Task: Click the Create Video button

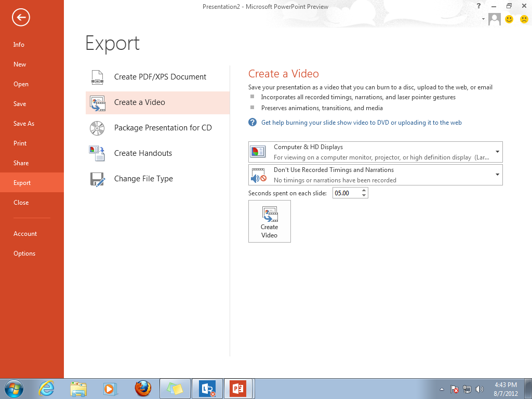Action: [x=270, y=221]
